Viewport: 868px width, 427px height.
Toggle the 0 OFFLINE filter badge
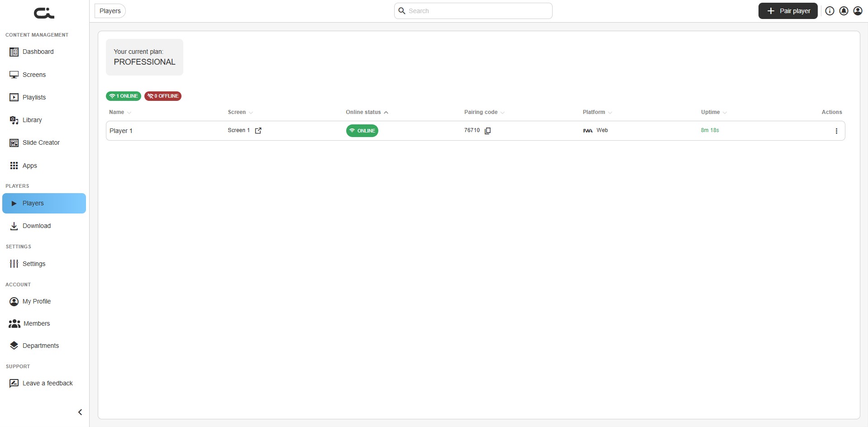click(163, 96)
